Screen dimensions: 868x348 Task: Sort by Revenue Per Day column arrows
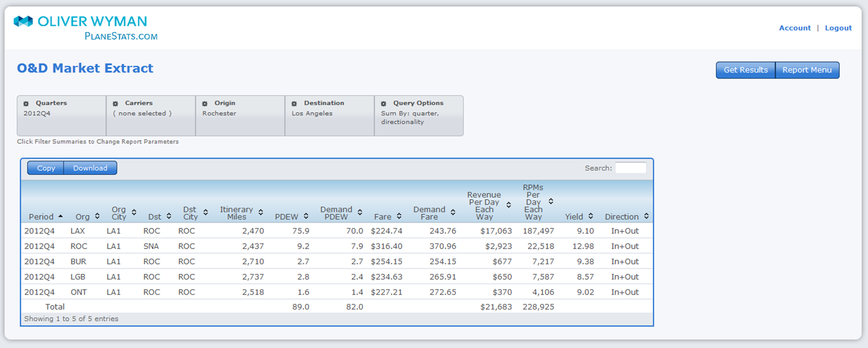tap(509, 205)
